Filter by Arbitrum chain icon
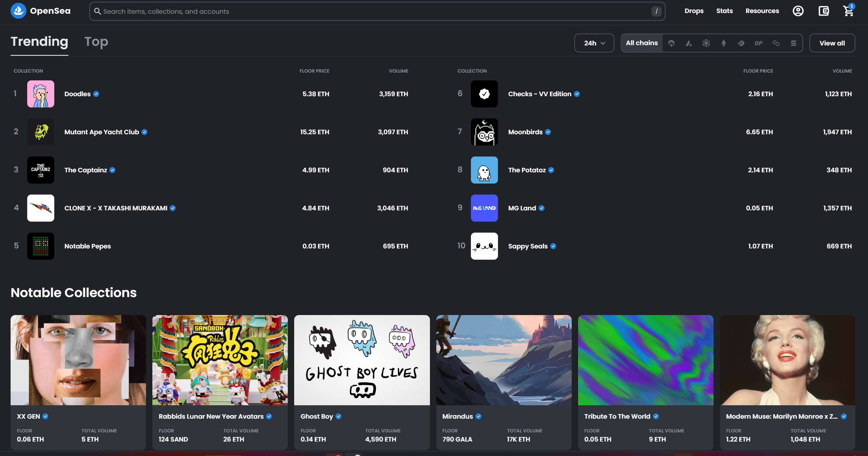The width and height of the screenshot is (868, 456). 671,43
